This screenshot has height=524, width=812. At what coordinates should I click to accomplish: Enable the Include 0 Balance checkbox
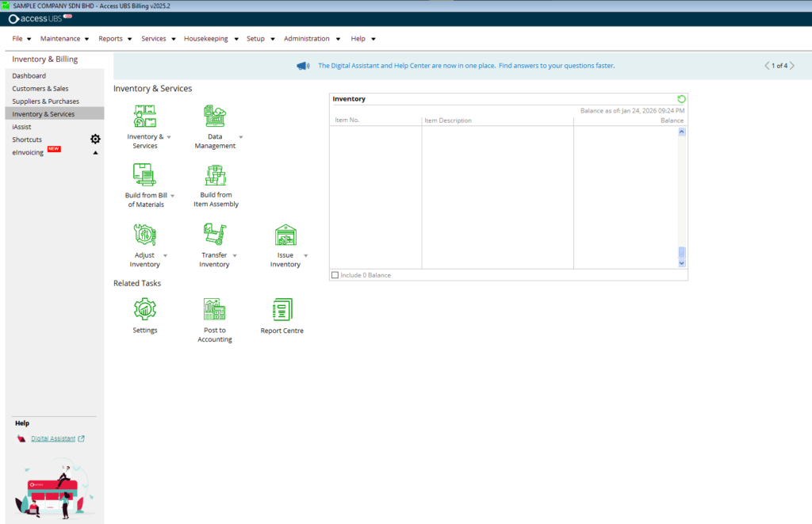point(335,274)
